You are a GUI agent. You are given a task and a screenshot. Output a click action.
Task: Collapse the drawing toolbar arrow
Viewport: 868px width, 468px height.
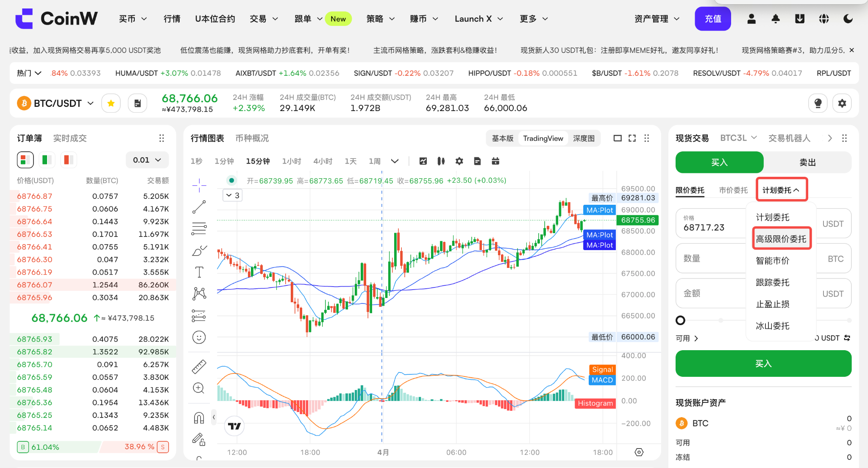pos(214,417)
